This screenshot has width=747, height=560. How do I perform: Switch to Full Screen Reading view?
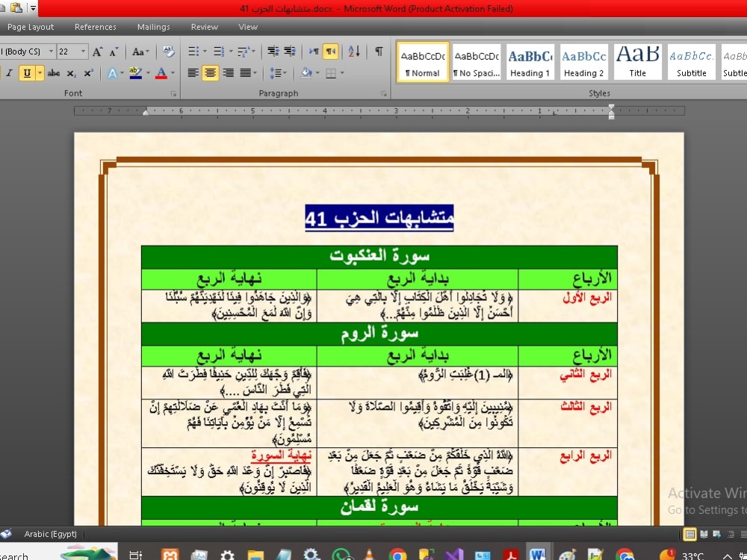[x=704, y=535]
